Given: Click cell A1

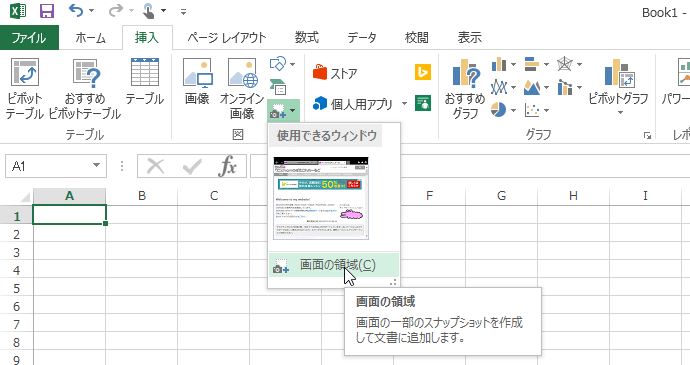Looking at the screenshot, I should (x=70, y=215).
